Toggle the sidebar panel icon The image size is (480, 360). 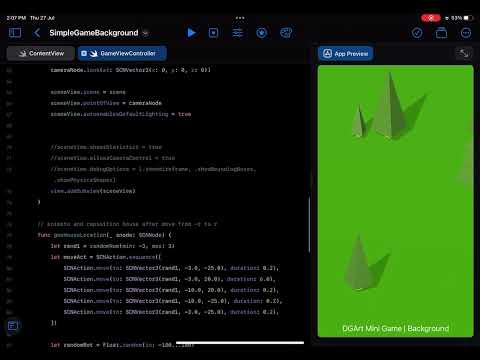coord(15,33)
